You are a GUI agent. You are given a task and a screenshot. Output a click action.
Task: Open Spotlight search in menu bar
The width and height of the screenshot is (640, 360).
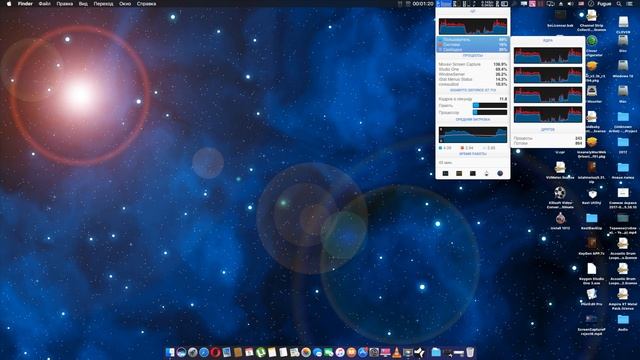[x=619, y=4]
